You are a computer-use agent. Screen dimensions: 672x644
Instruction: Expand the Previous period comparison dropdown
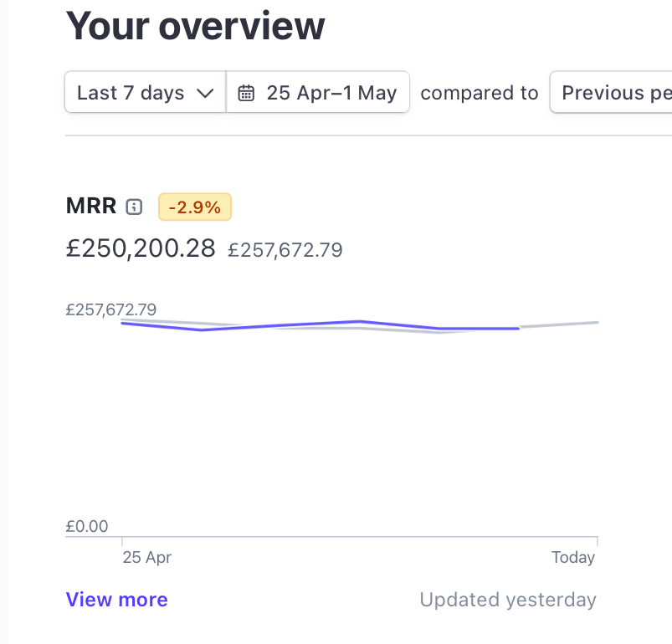pos(615,93)
